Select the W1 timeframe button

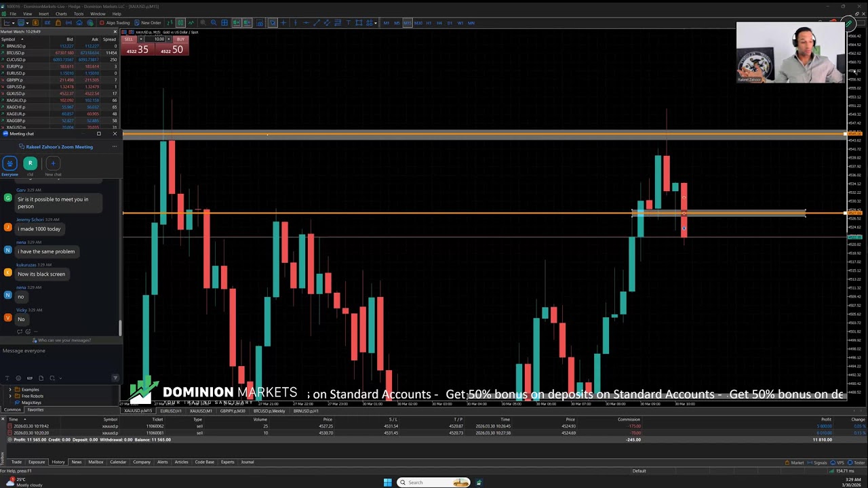tap(460, 23)
